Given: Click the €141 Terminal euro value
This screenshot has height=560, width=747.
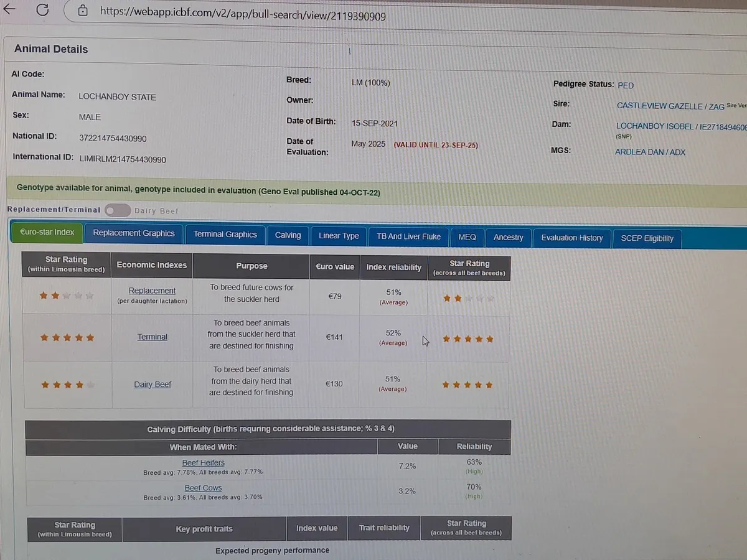Looking at the screenshot, I should tap(334, 337).
